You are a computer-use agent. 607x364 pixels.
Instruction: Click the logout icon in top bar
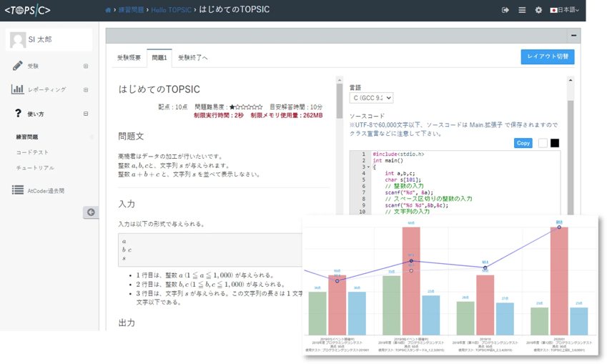pos(505,10)
